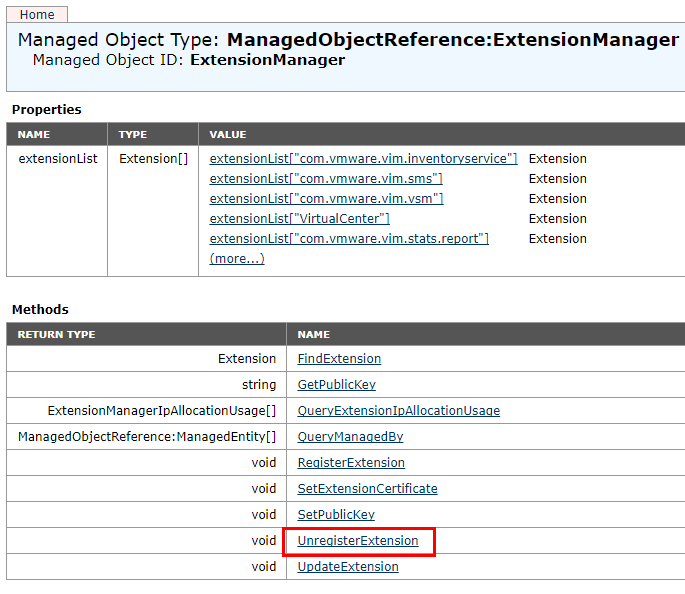This screenshot has width=685, height=594.
Task: Click the extensionList property name cell
Action: tap(58, 159)
